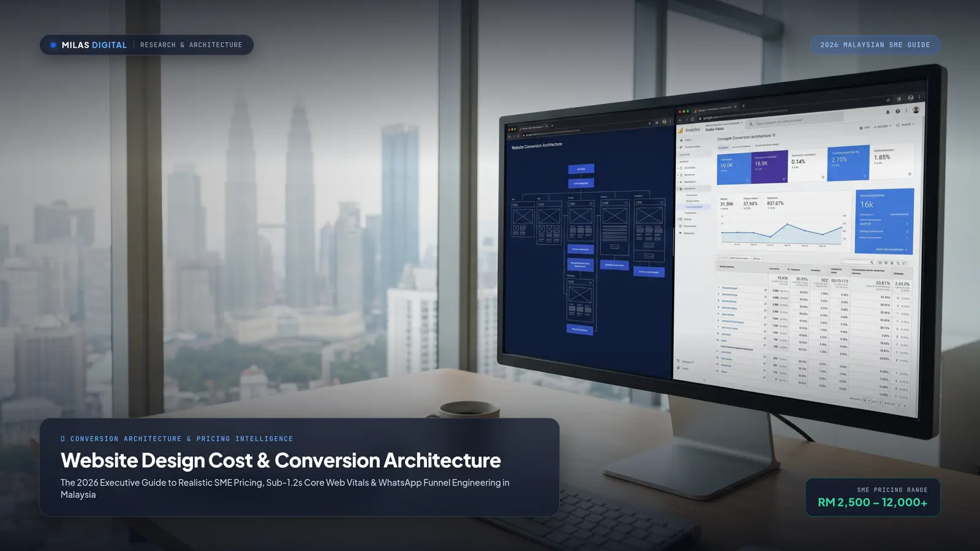Click the magnifier icon in table search box
980x551 pixels.
[x=872, y=262]
